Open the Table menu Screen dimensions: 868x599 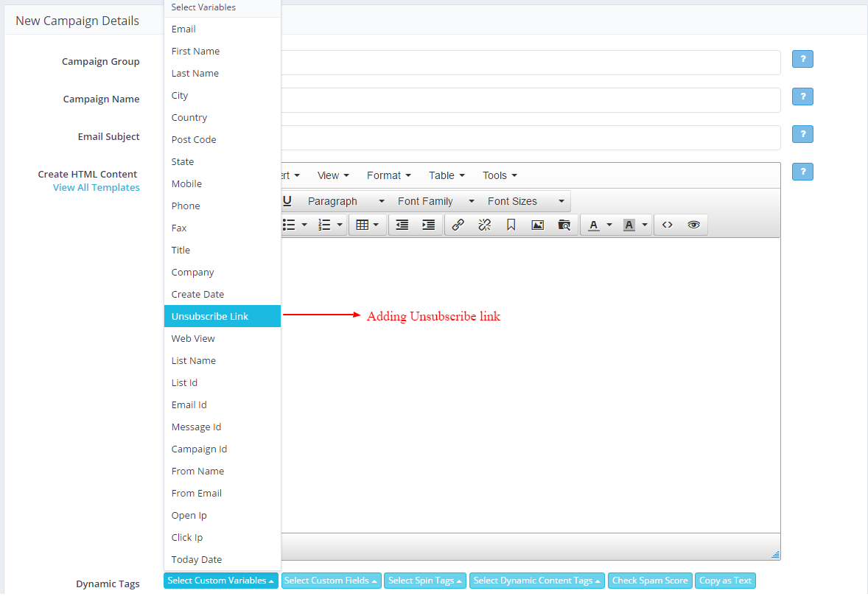(447, 175)
